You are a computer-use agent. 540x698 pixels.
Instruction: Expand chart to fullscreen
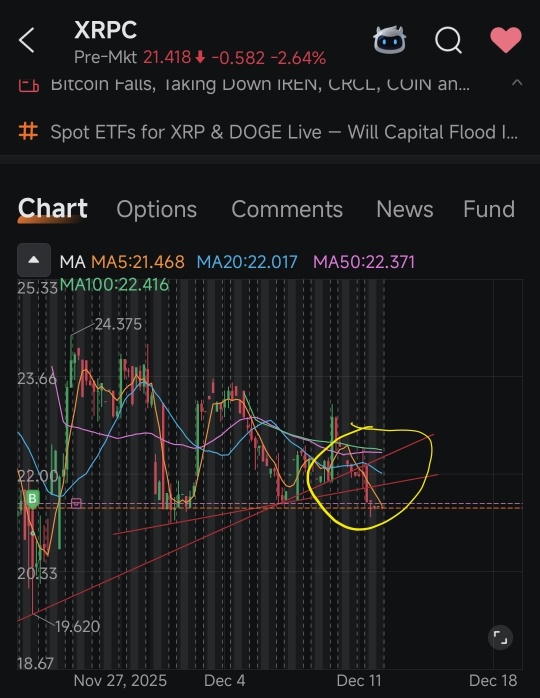(x=500, y=637)
